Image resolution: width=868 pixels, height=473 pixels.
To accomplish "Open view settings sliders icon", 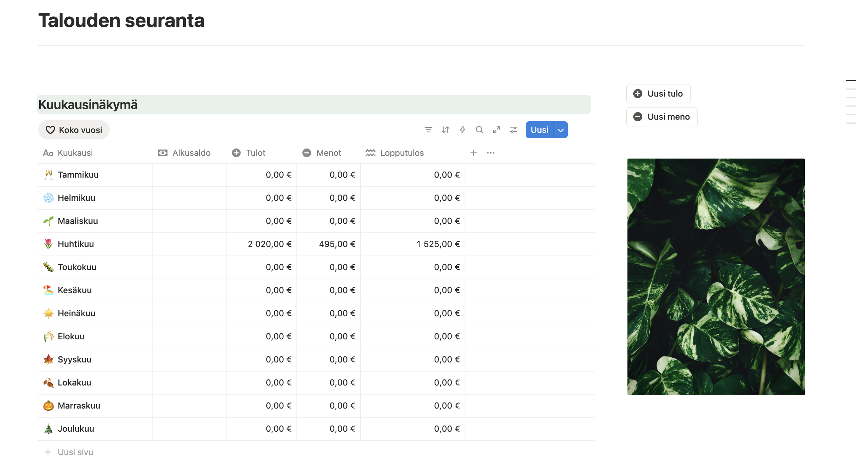I will coord(514,130).
